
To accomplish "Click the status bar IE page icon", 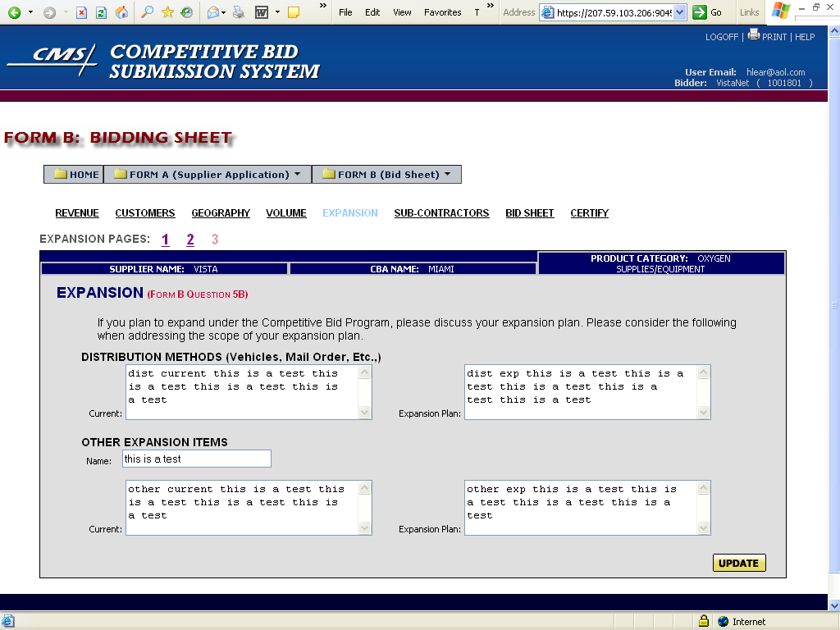I will pyautogui.click(x=8, y=622).
